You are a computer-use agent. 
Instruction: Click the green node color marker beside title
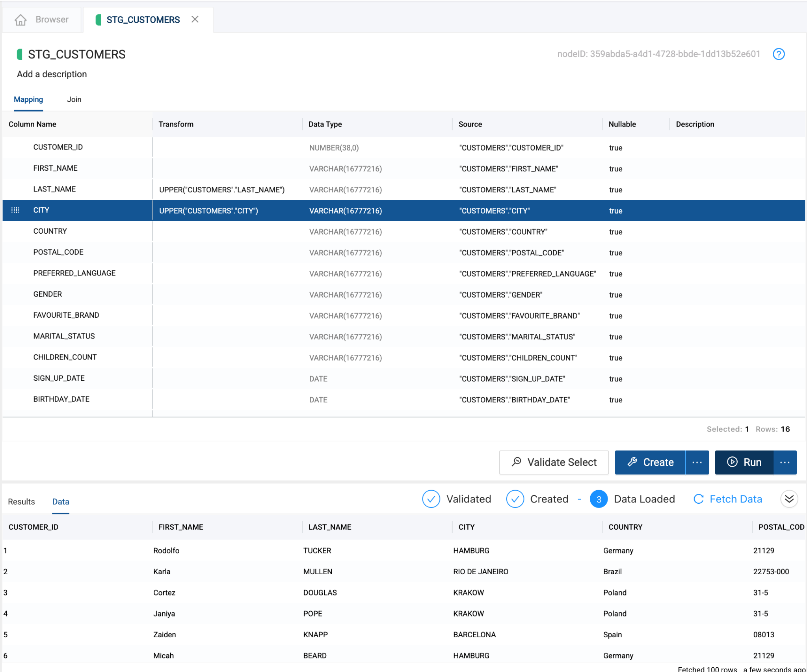[19, 54]
